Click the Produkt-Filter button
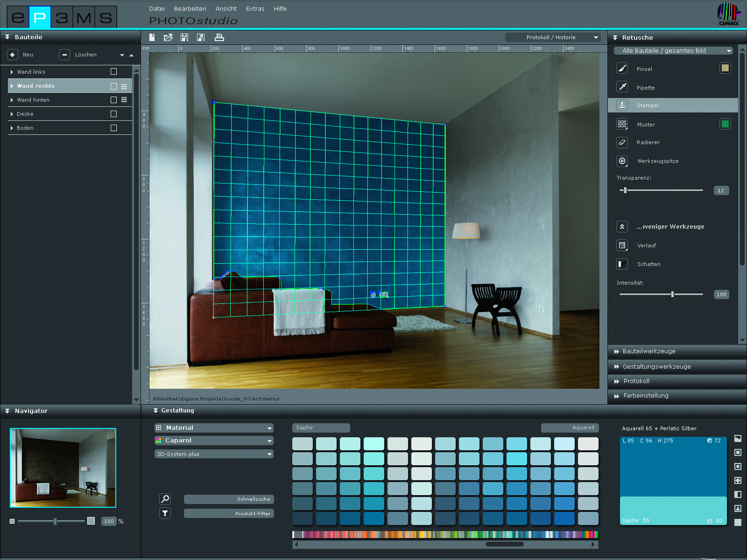Image resolution: width=747 pixels, height=560 pixels. (229, 513)
